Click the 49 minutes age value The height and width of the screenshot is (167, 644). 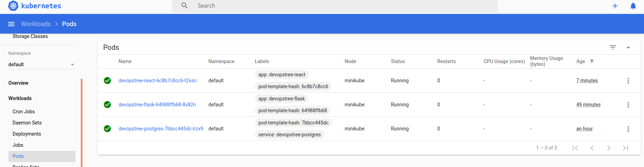pos(588,105)
